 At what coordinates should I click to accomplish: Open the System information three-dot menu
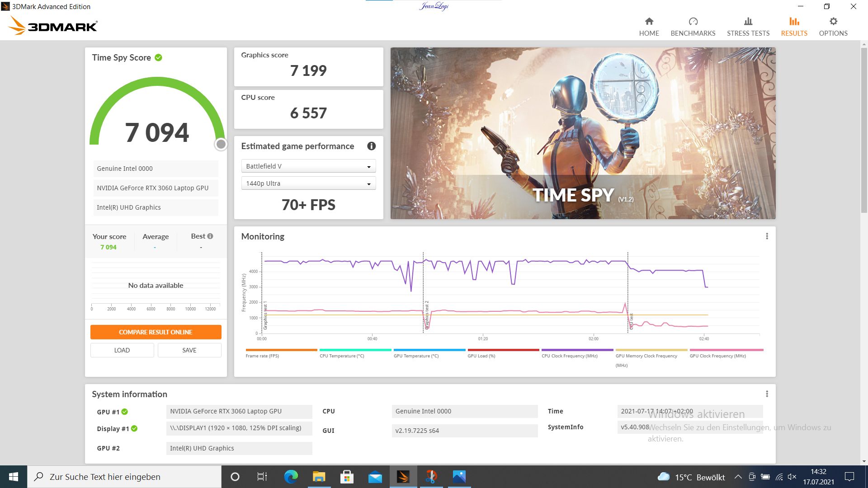point(766,394)
